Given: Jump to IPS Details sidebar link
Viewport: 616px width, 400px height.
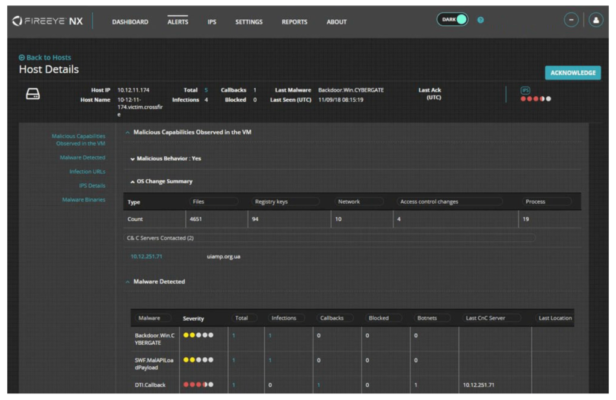Looking at the screenshot, I should pyautogui.click(x=92, y=186).
